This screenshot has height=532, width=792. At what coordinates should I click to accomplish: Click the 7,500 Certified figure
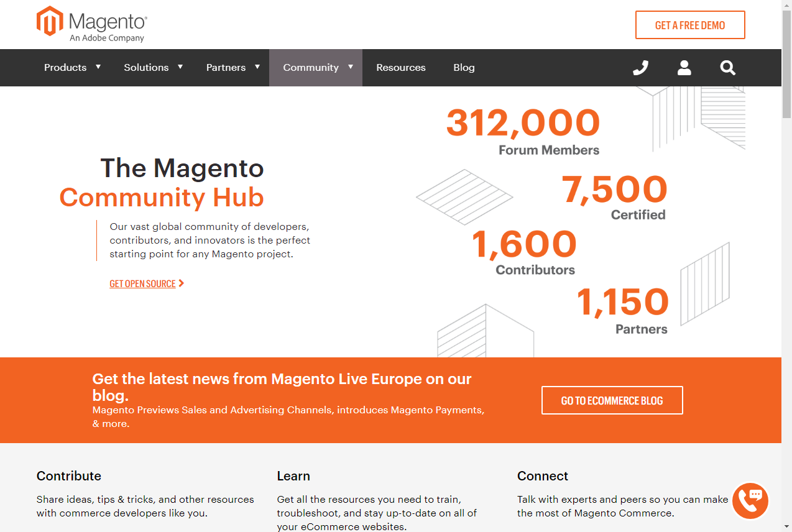(614, 198)
